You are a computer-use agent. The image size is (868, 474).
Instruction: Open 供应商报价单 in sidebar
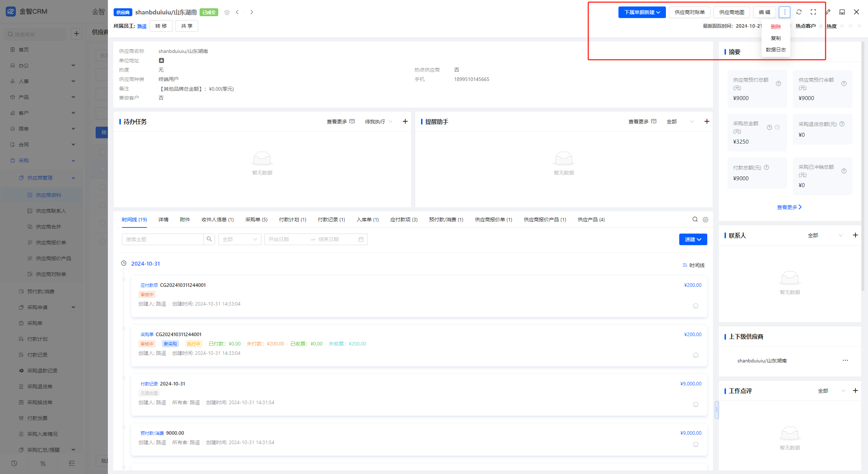pos(51,243)
